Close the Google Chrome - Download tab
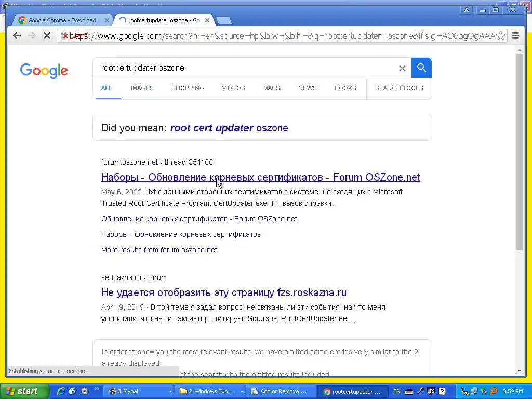 [x=107, y=20]
